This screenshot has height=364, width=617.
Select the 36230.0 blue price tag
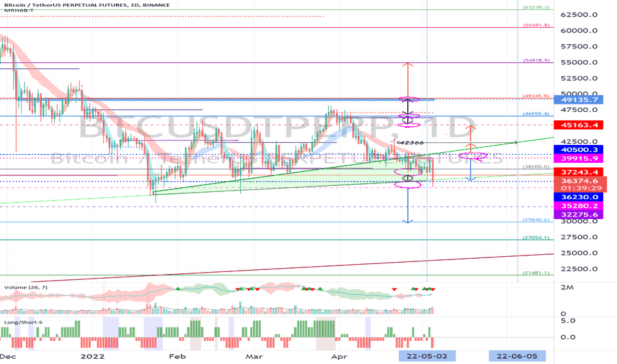[578, 197]
